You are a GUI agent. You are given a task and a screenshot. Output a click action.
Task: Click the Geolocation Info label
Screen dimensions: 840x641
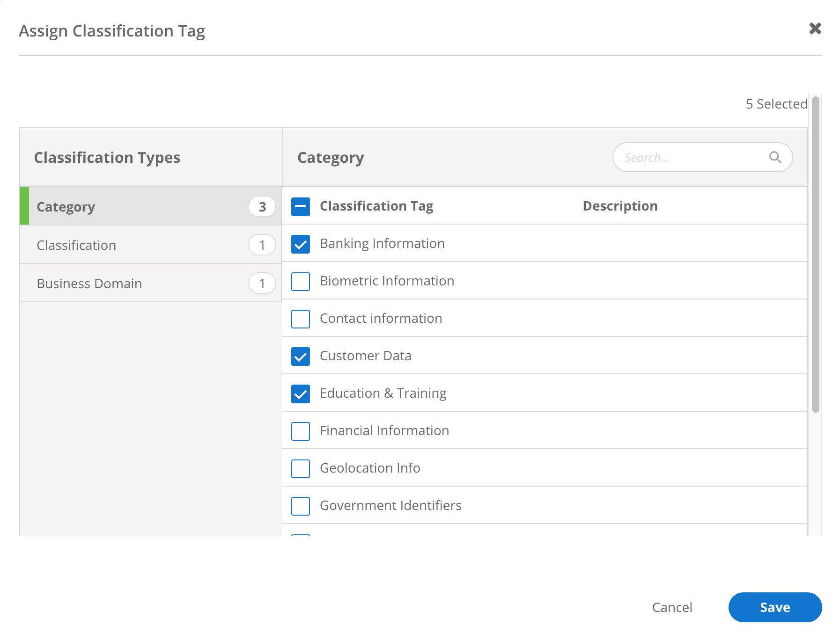click(370, 468)
